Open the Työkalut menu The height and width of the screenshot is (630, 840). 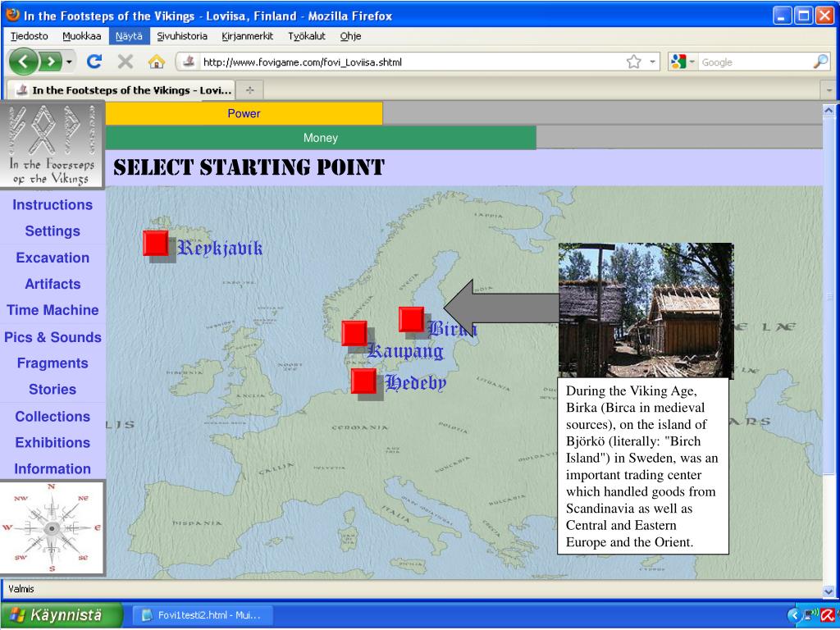305,36
